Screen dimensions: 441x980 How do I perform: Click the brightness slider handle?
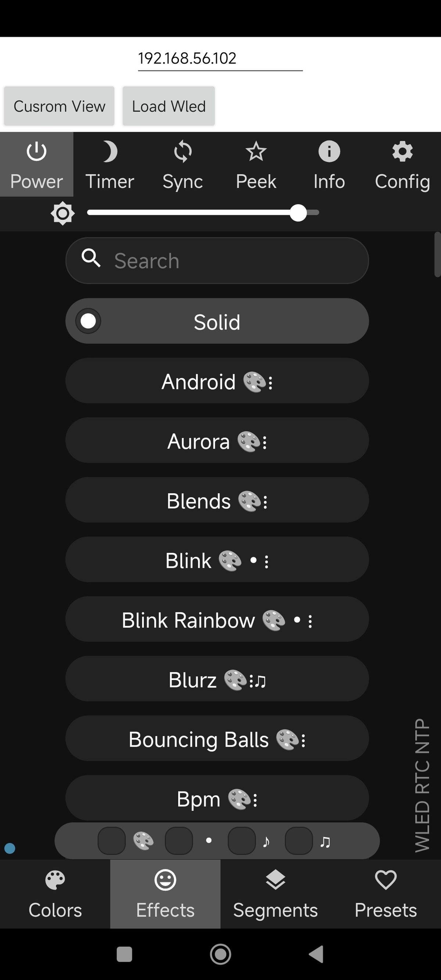pos(298,213)
